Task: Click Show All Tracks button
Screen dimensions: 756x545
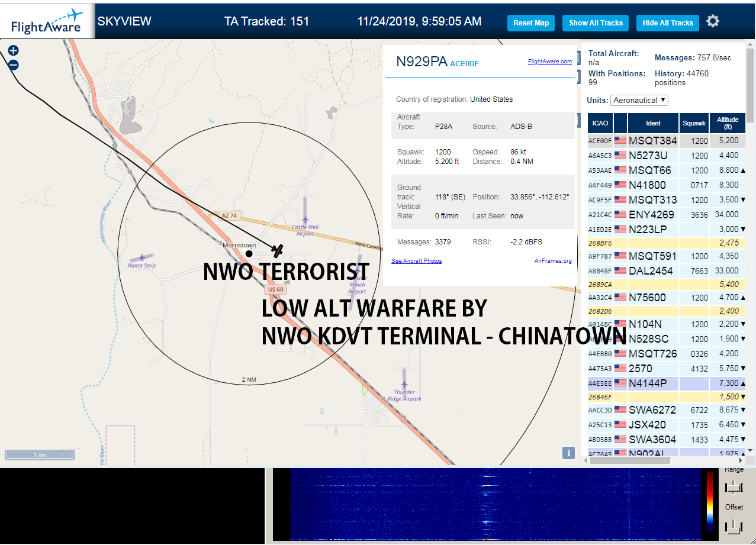Action: pyautogui.click(x=596, y=23)
